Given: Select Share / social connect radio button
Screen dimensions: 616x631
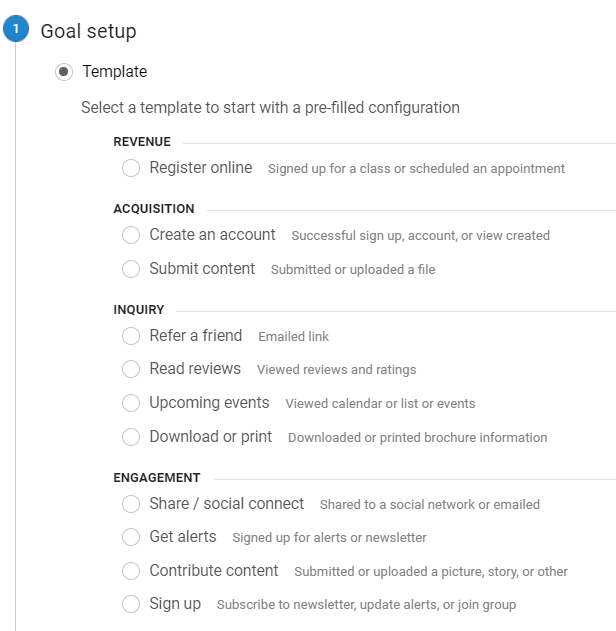Looking at the screenshot, I should pos(131,504).
